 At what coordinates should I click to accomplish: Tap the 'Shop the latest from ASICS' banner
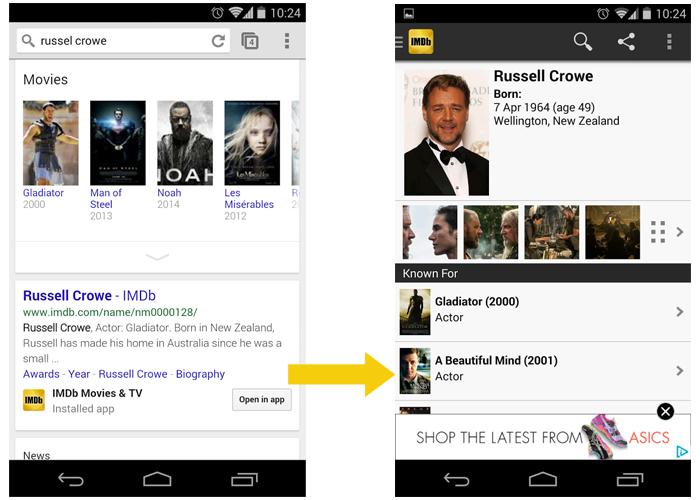pos(543,437)
